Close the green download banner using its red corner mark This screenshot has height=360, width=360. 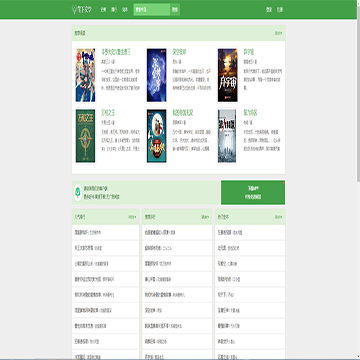click(284, 182)
